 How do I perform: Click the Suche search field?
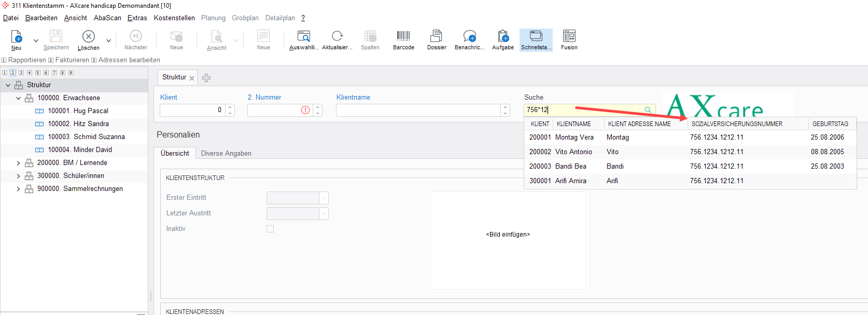coord(590,109)
